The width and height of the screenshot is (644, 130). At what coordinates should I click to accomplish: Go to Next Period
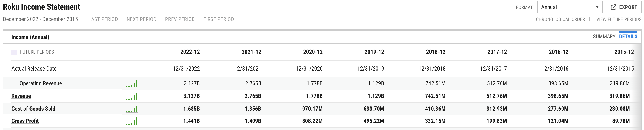click(141, 19)
